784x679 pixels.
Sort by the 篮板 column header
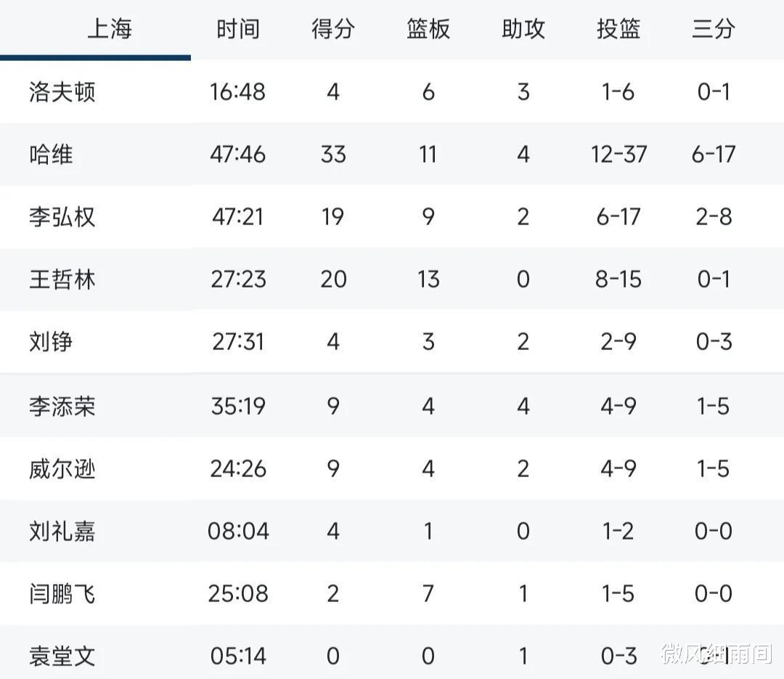[x=428, y=28]
